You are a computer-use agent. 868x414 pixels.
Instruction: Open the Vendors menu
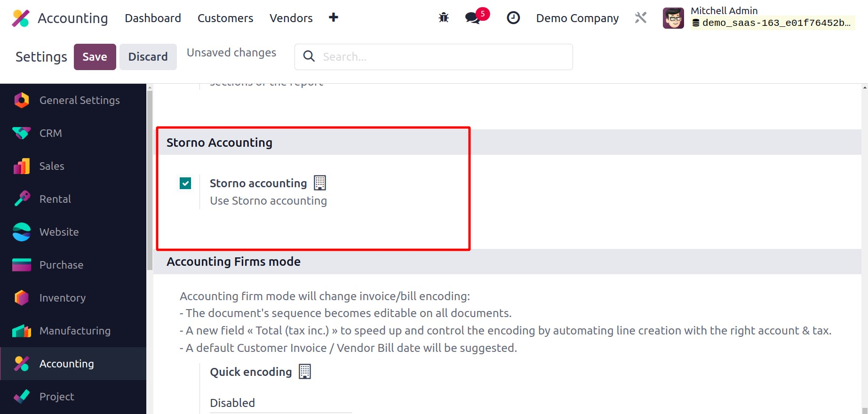tap(291, 18)
